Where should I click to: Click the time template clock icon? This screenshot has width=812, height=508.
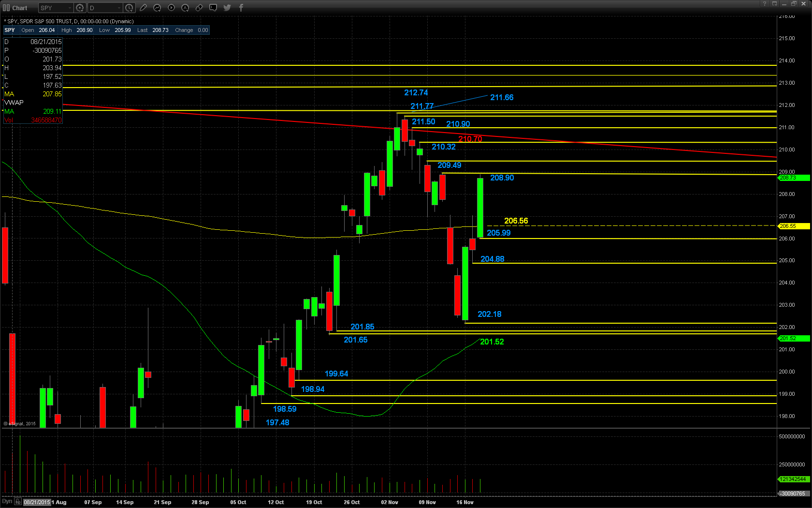click(x=129, y=8)
